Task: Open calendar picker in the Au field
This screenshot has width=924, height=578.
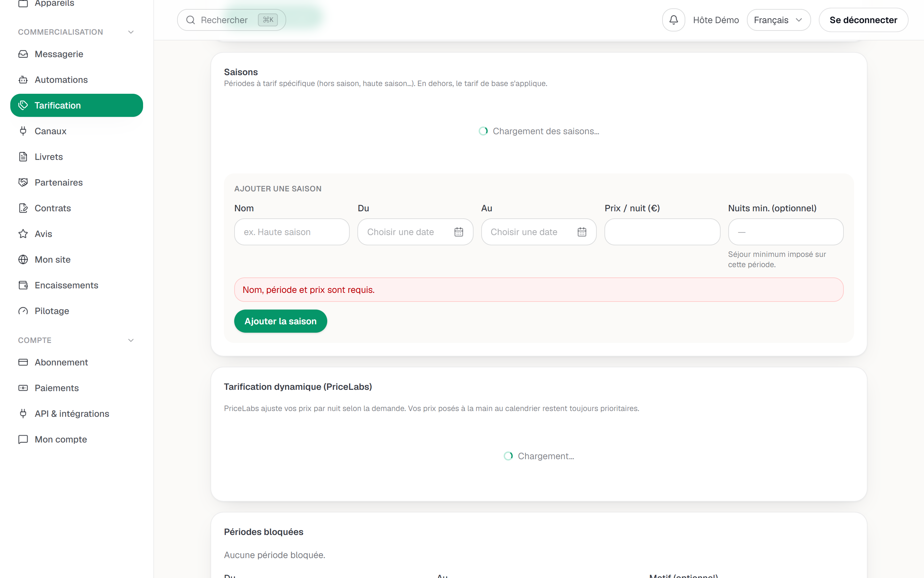Action: 582,232
